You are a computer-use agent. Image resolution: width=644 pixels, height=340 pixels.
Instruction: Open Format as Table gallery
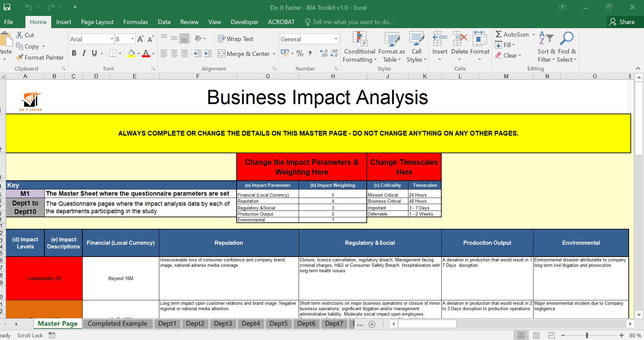(391, 47)
